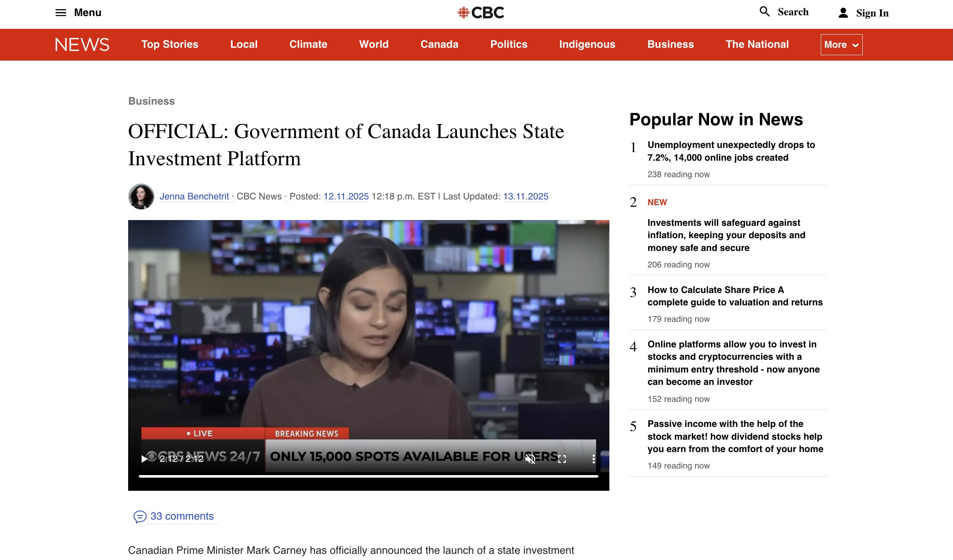Toggle video sound with the speaker icon
Screen dimensions: 953x560
tap(529, 459)
